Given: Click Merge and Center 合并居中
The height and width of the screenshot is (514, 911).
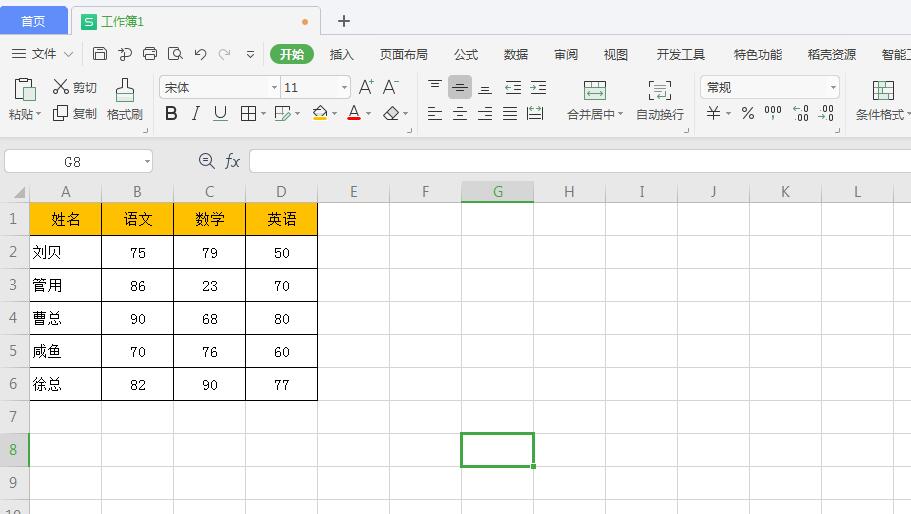Looking at the screenshot, I should [595, 100].
